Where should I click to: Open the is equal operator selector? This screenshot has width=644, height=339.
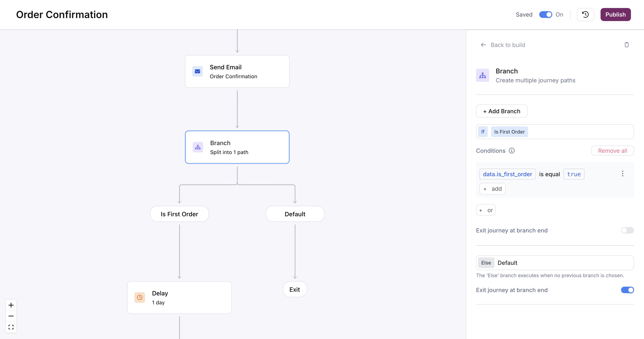point(549,174)
